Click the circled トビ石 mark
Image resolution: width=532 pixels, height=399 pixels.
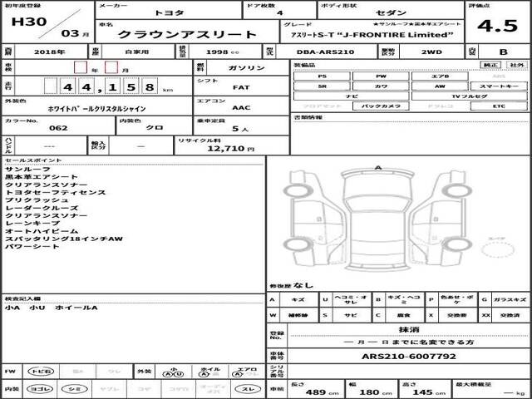coord(41,372)
